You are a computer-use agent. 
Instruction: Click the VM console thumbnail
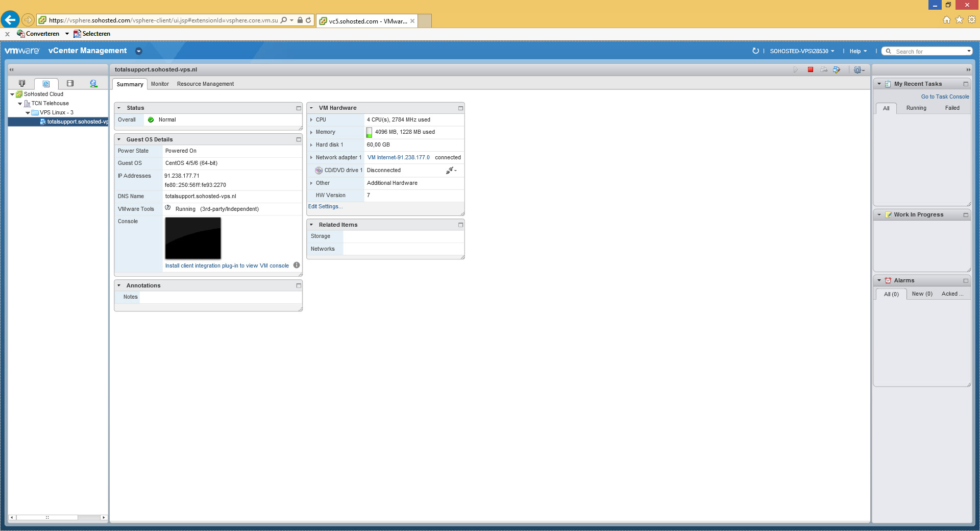193,238
